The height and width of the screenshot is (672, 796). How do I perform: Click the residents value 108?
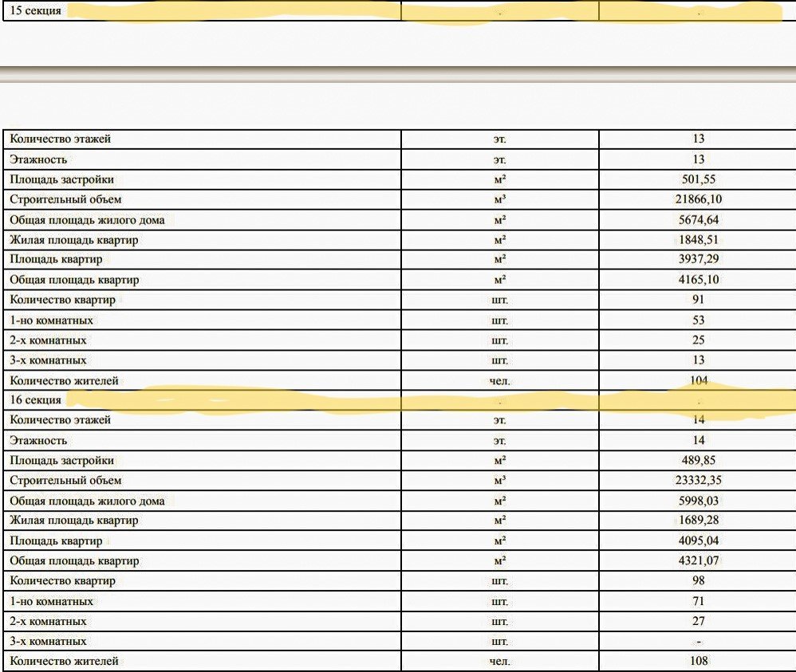pos(699,661)
